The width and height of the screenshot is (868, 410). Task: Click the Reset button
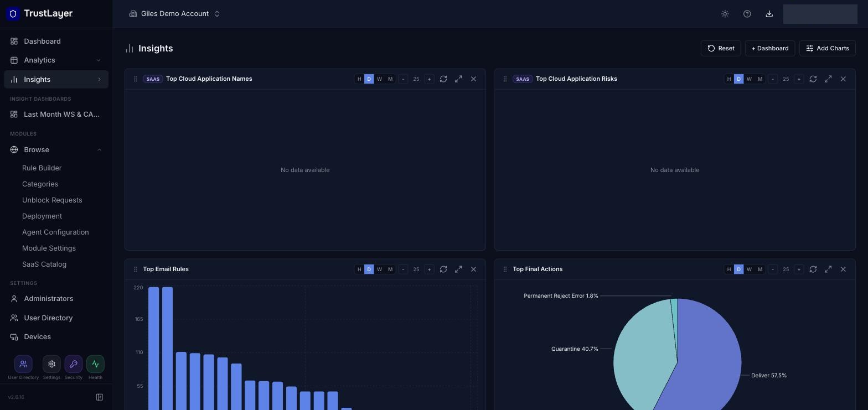point(721,48)
